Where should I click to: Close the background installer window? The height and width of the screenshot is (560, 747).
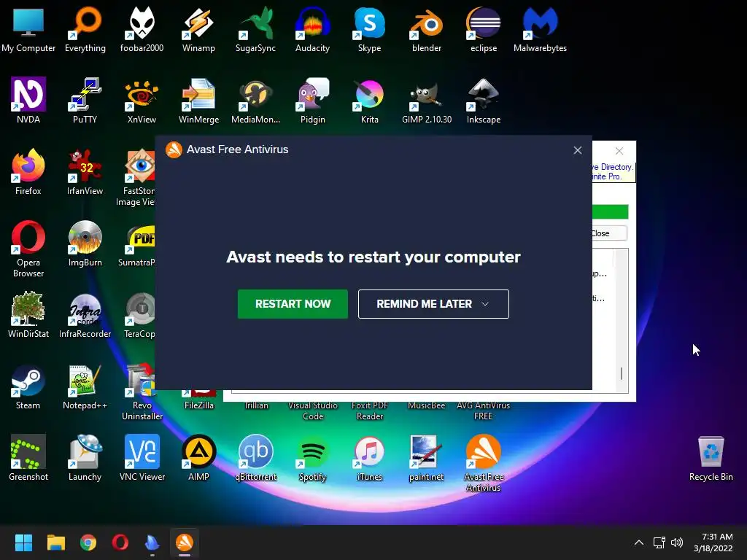pyautogui.click(x=619, y=151)
